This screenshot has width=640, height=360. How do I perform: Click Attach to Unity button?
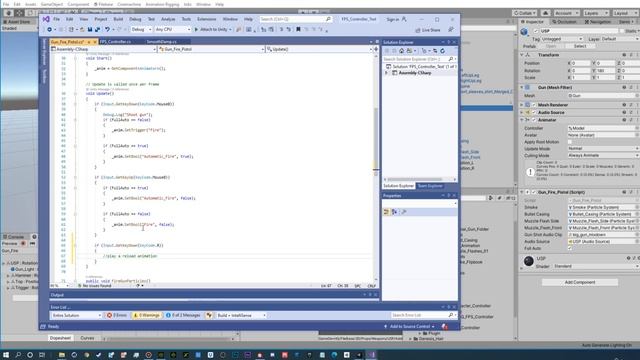click(213, 29)
